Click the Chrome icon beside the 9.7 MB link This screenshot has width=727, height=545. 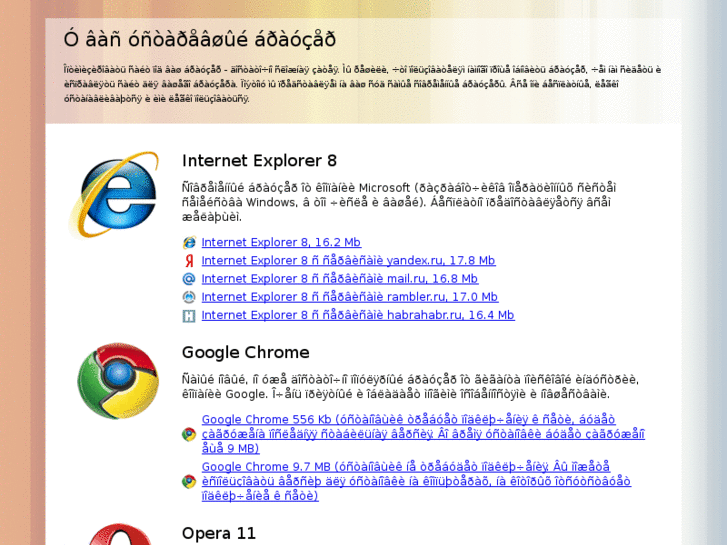tap(189, 481)
